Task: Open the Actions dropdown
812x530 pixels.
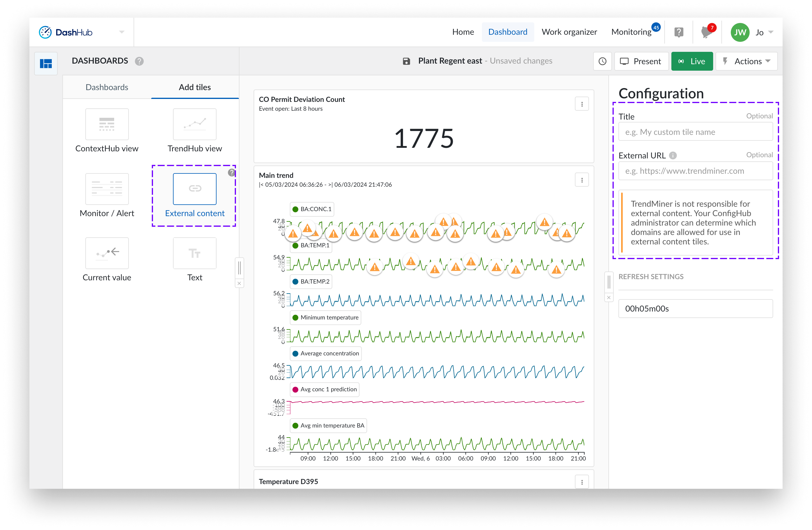Action: pos(746,61)
